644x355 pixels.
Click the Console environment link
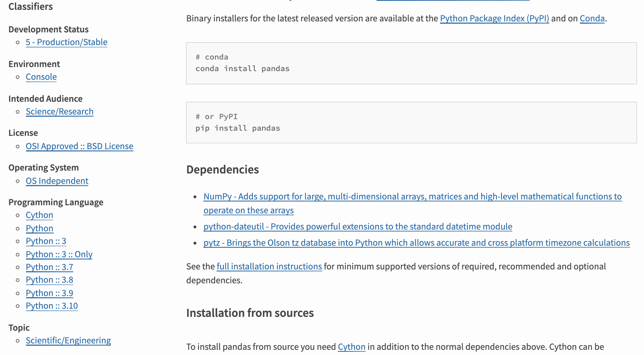tap(41, 77)
